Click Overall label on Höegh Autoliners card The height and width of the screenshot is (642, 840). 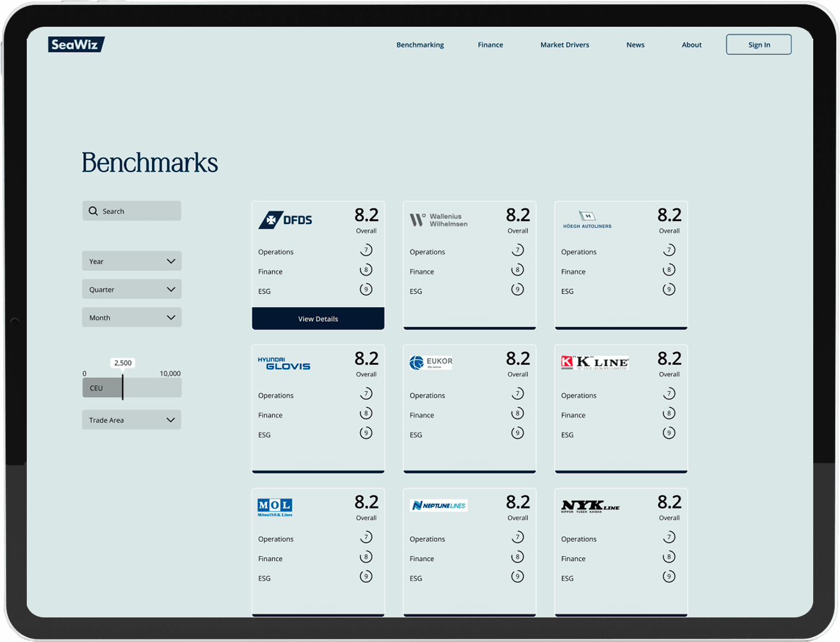click(669, 231)
